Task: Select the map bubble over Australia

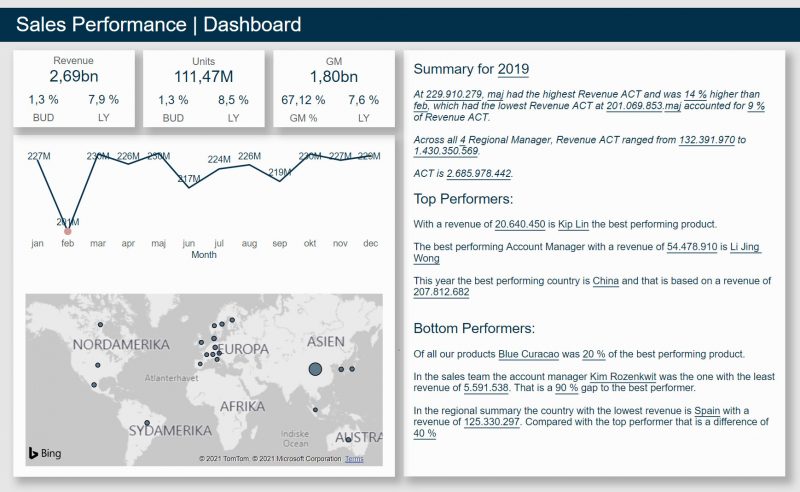Action: (348, 439)
